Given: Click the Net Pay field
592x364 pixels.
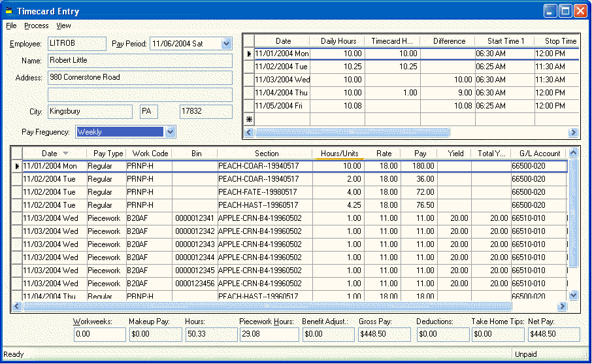Looking at the screenshot, I should coord(553,334).
